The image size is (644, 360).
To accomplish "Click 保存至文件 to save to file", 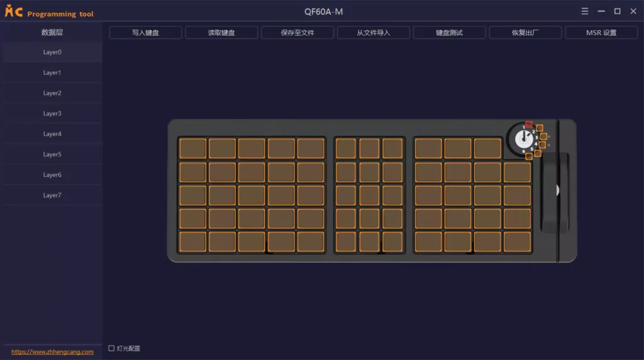I will pos(297,33).
